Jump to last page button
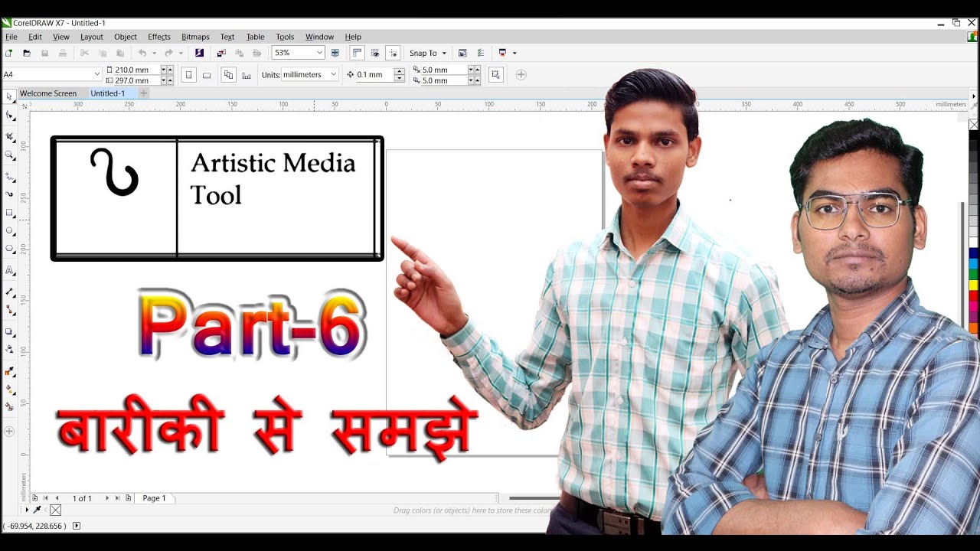Viewport: 980px width, 551px height. [x=117, y=498]
